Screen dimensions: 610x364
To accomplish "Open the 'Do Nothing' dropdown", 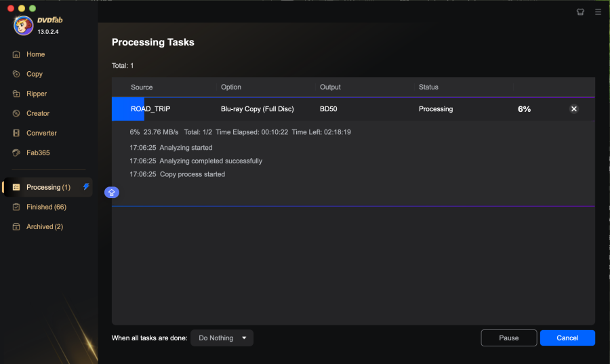I will pos(222,338).
